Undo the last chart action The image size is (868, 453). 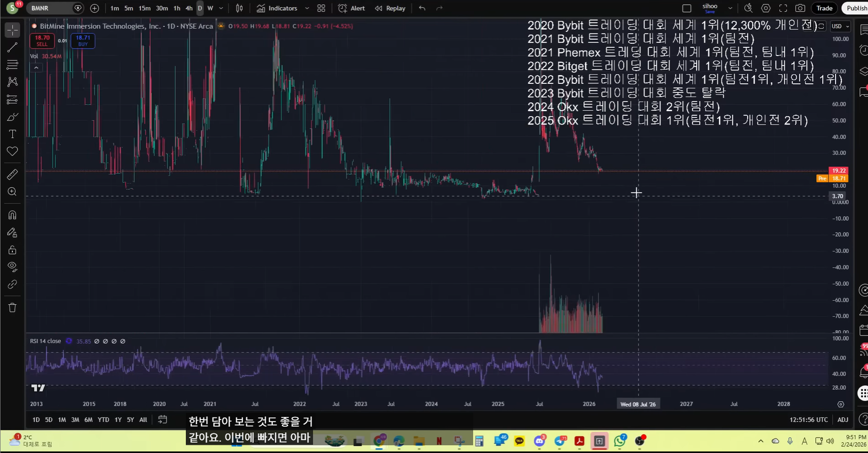[x=422, y=8]
